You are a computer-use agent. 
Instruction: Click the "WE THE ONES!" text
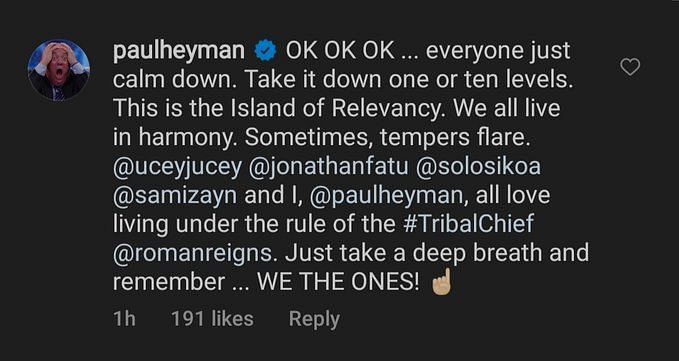(338, 283)
